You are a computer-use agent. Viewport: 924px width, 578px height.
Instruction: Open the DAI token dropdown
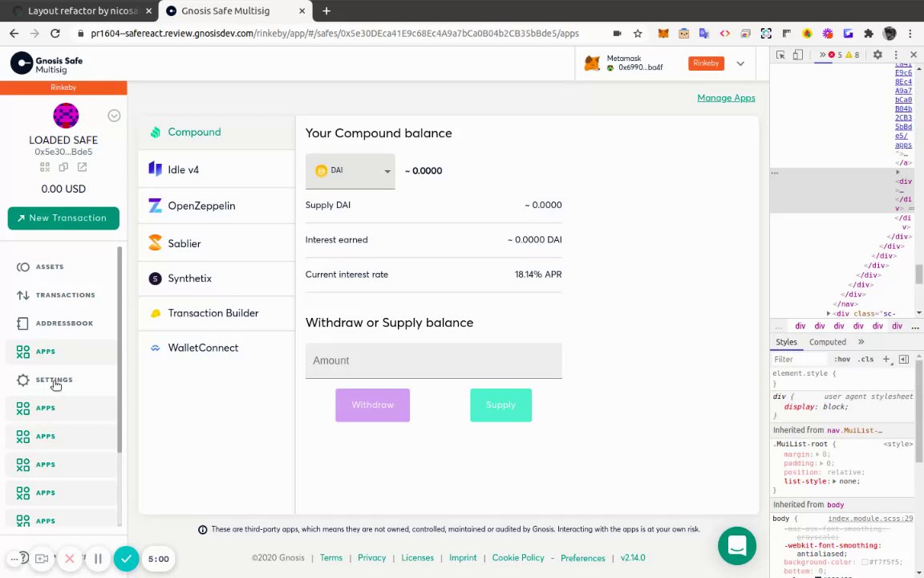(x=350, y=171)
